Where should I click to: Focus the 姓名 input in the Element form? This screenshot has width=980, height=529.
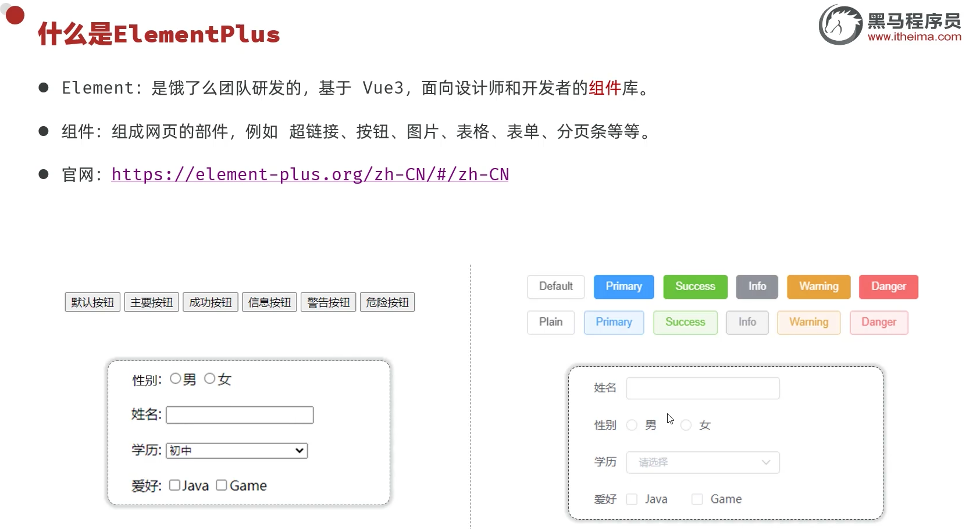[x=703, y=388]
